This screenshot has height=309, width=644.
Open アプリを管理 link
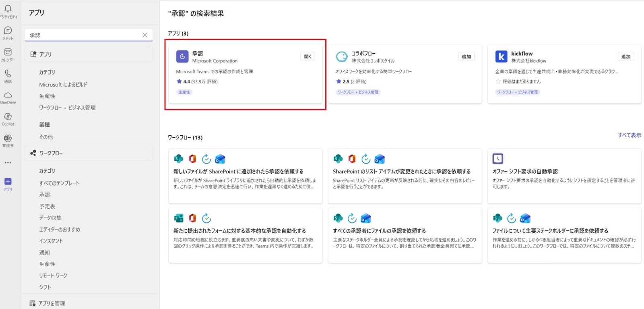52,303
